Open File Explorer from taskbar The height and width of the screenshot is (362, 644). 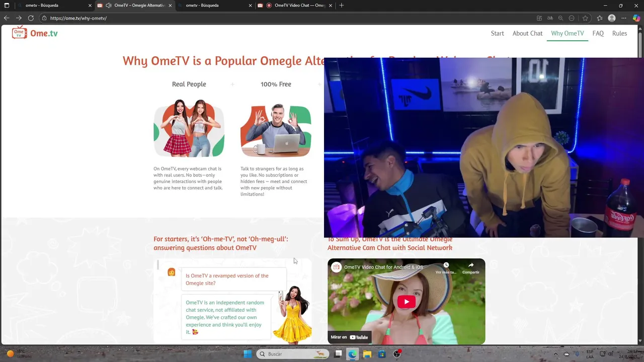click(x=367, y=354)
